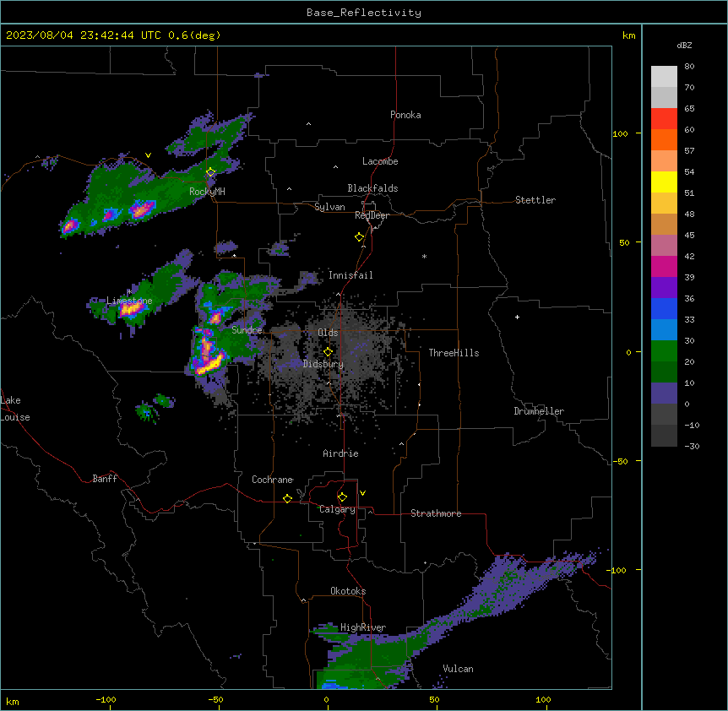Select the red 60-65 dBZ legend color
This screenshot has height=711, width=728.
(x=664, y=119)
